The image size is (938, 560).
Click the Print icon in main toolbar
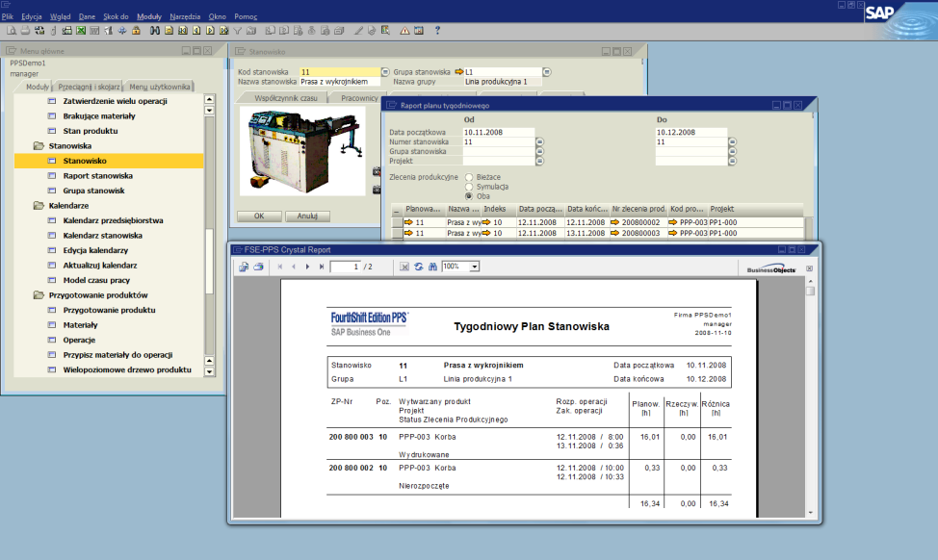tap(26, 31)
